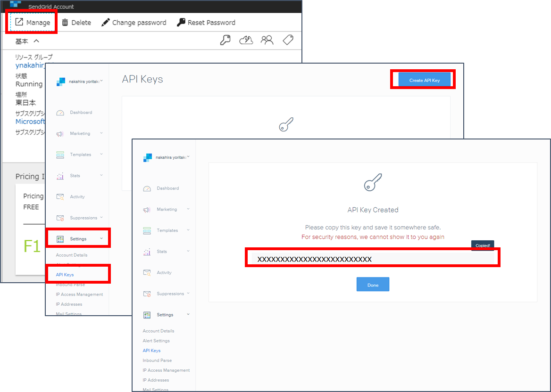Click Manage in the SendGrid Account toolbar

[33, 23]
